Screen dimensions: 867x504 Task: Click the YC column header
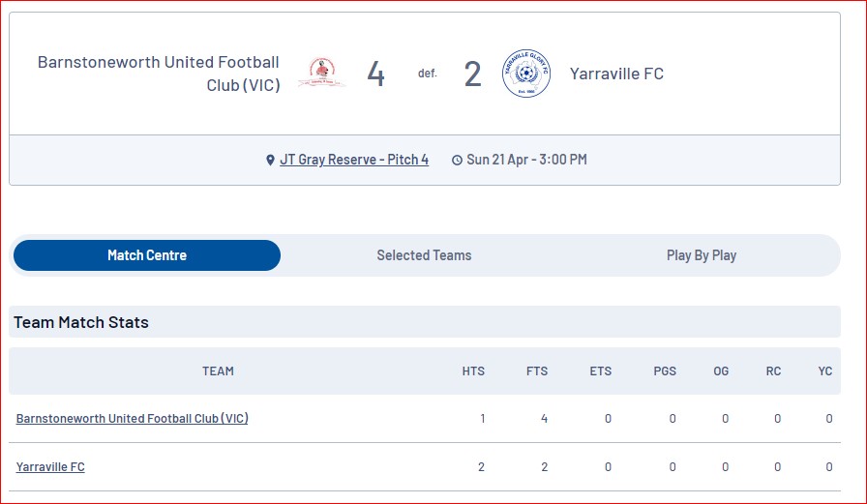(825, 371)
